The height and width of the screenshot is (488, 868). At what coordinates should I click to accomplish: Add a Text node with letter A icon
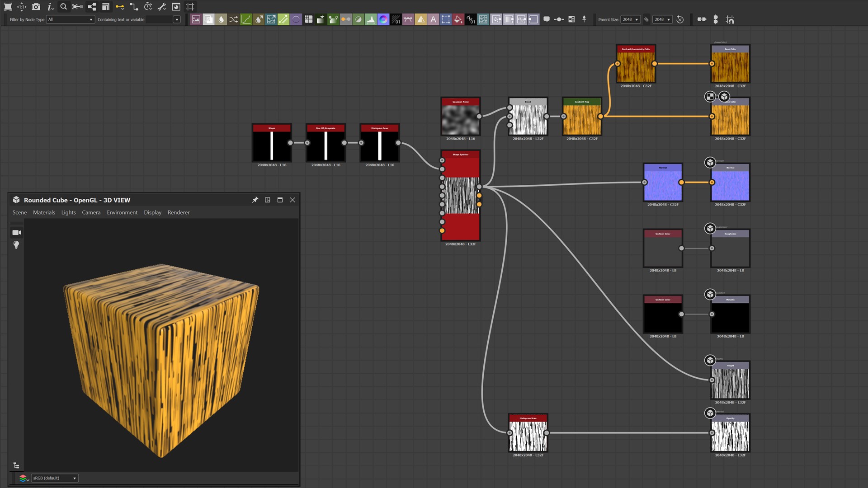click(x=433, y=19)
